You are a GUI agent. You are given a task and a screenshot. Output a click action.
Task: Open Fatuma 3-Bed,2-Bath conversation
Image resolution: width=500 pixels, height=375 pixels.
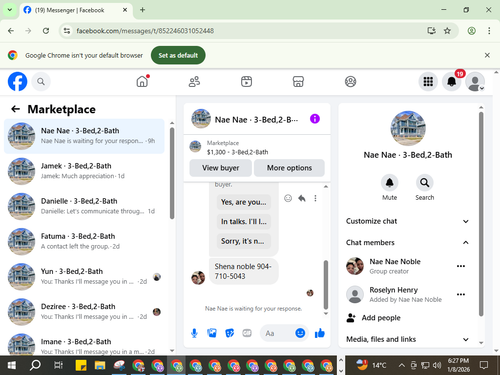(x=84, y=241)
